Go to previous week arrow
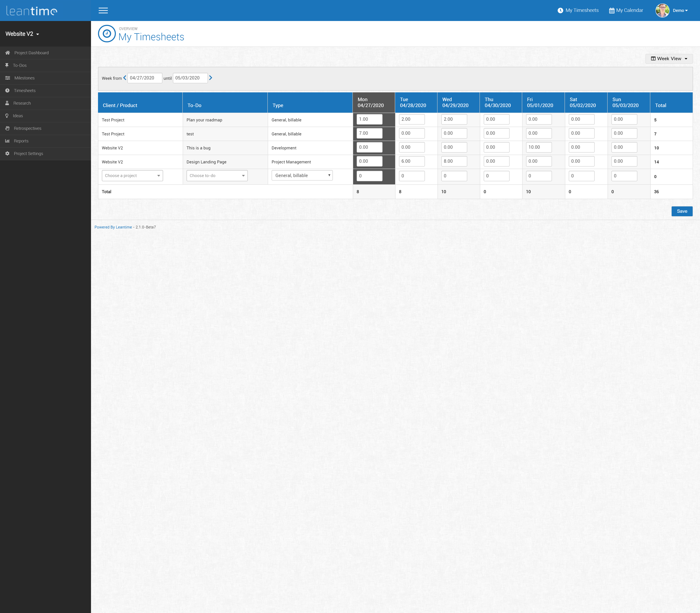The image size is (700, 613). coord(125,78)
